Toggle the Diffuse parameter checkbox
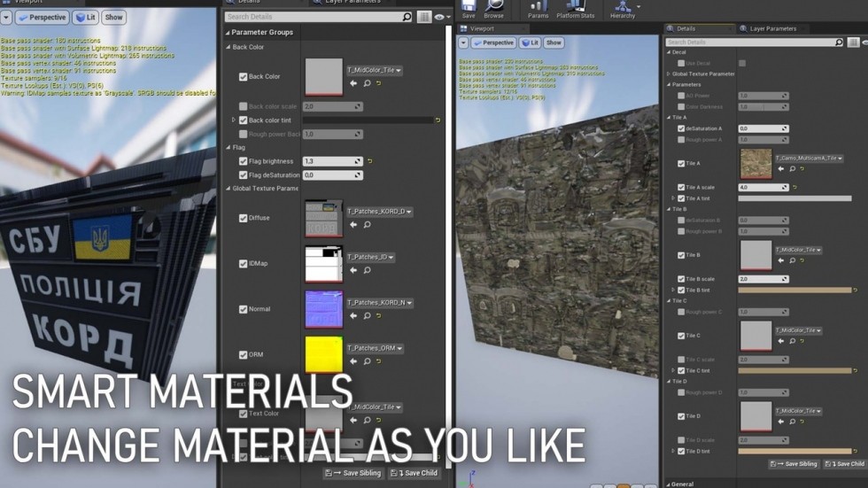Image resolution: width=868 pixels, height=488 pixels. (243, 218)
